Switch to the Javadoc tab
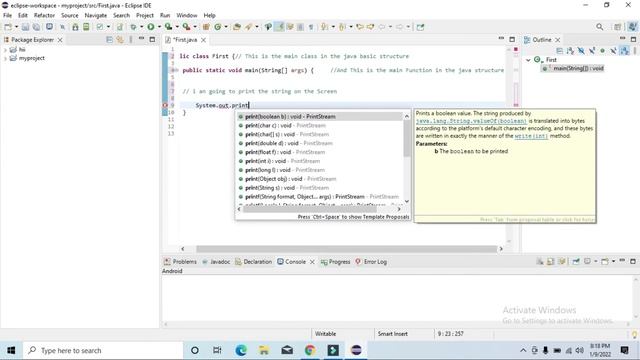Screen dimensions: 640x360 pyautogui.click(x=216, y=262)
